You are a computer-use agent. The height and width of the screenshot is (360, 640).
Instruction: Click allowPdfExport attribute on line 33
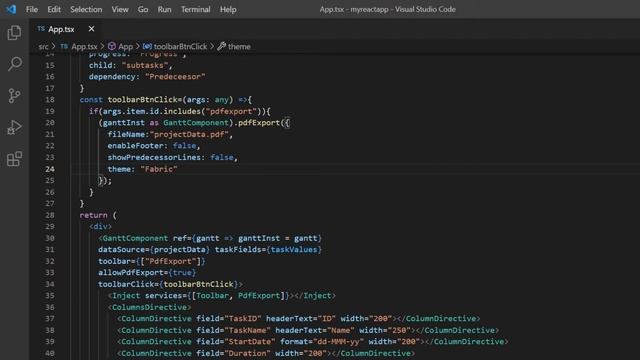pos(131,273)
